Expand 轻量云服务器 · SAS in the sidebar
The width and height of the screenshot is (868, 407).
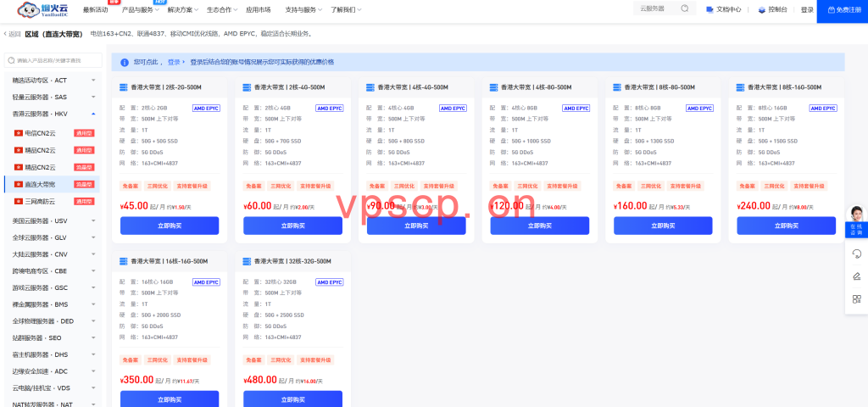coord(53,97)
